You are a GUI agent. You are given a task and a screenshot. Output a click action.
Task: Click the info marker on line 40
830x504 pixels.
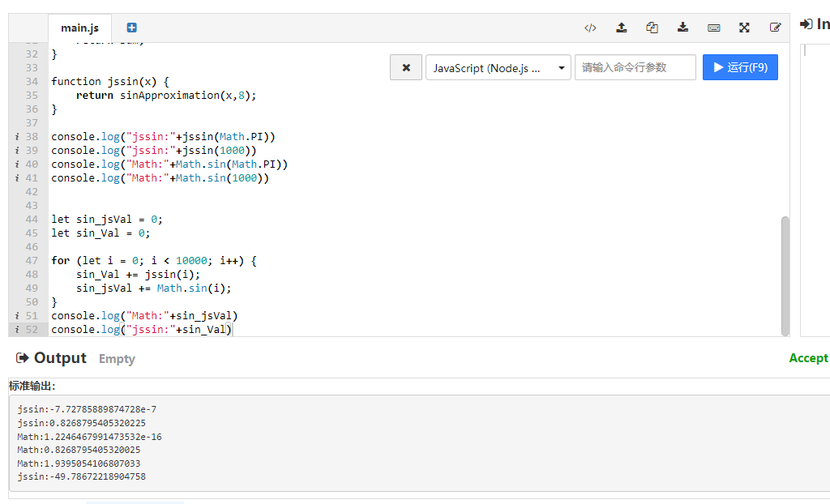17,164
